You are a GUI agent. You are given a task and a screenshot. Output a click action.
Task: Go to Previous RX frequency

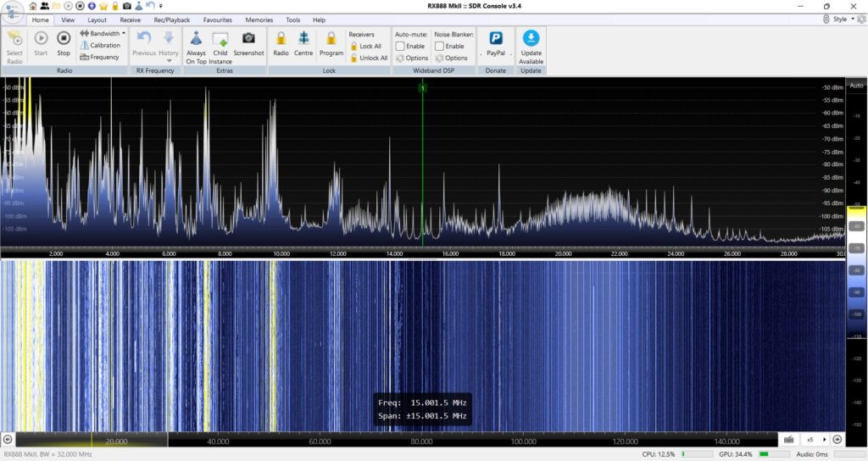144,44
